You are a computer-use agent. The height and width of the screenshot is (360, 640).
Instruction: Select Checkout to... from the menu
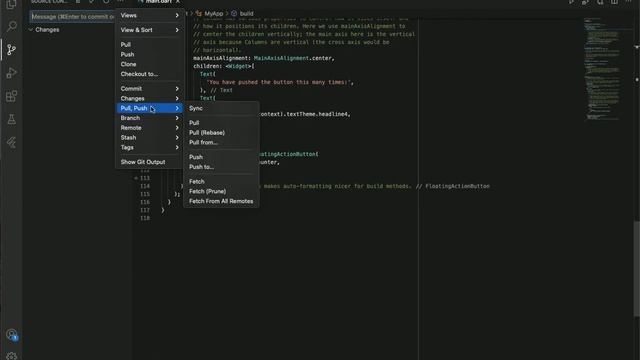point(149,74)
